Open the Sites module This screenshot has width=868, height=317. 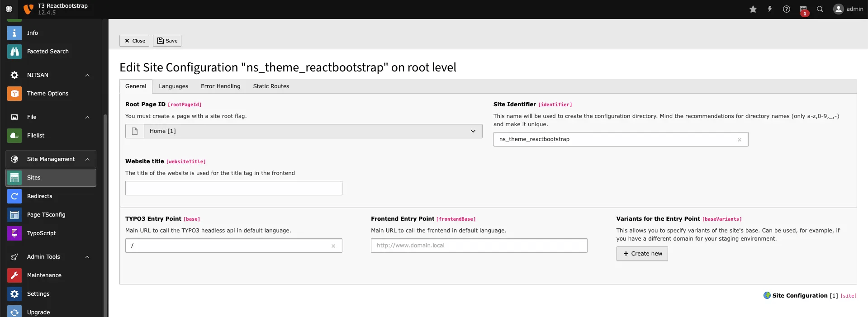51,178
